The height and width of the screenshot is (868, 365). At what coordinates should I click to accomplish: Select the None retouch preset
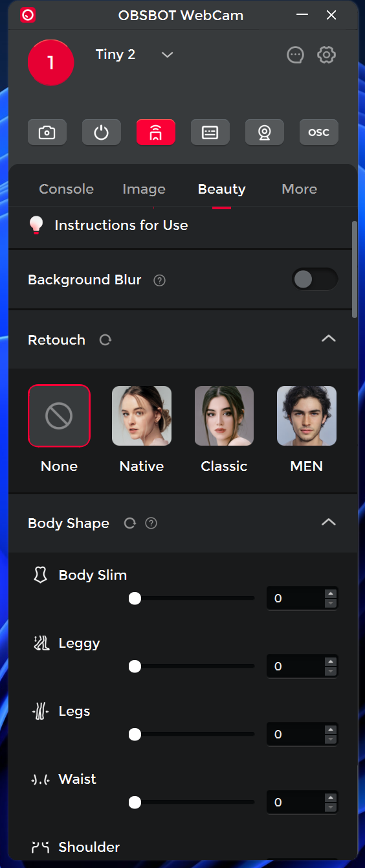(59, 416)
